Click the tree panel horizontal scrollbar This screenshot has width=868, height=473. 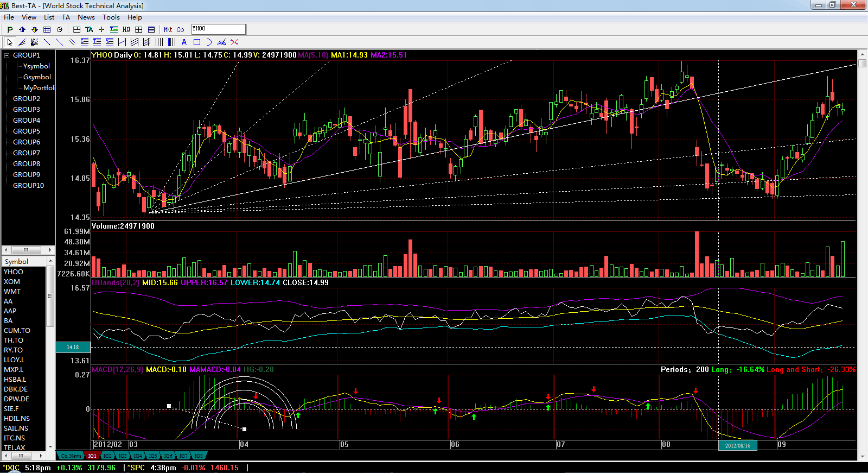tap(28, 250)
